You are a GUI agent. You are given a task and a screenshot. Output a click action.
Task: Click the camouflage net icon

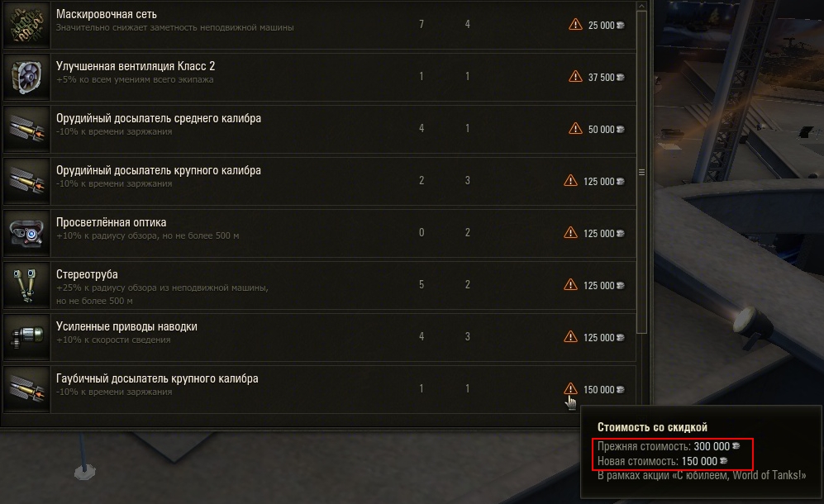(26, 25)
